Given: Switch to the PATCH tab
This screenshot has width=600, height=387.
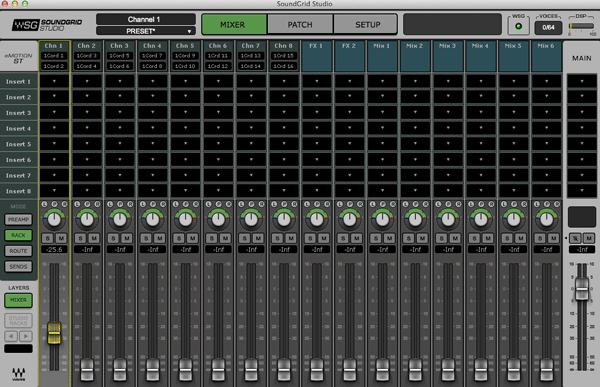Looking at the screenshot, I should pos(300,24).
